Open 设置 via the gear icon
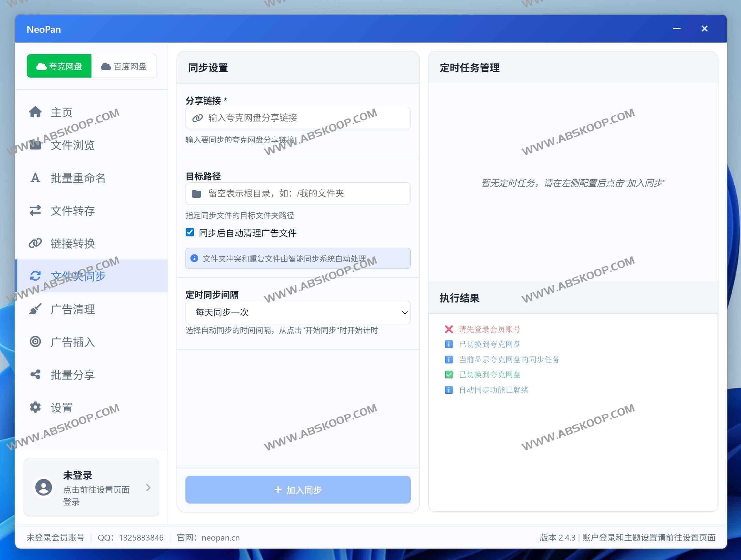This screenshot has height=560, width=741. pyautogui.click(x=35, y=407)
